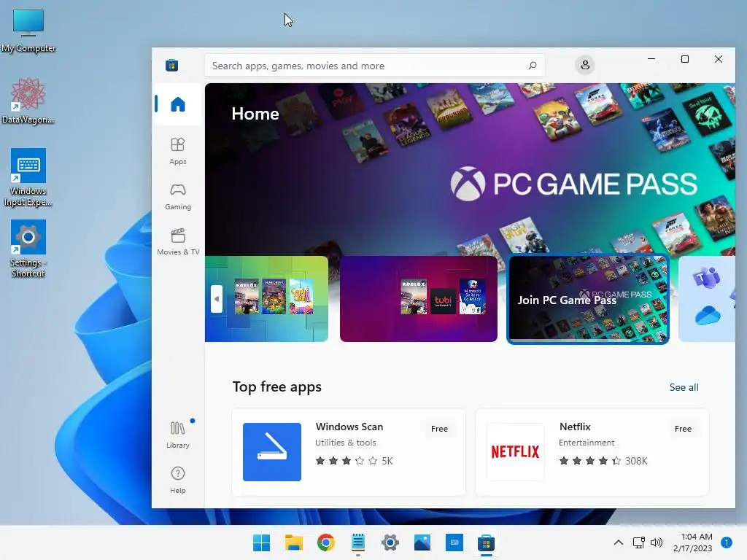The width and height of the screenshot is (747, 560).
Task: Open Movies & TV section
Action: point(178,242)
